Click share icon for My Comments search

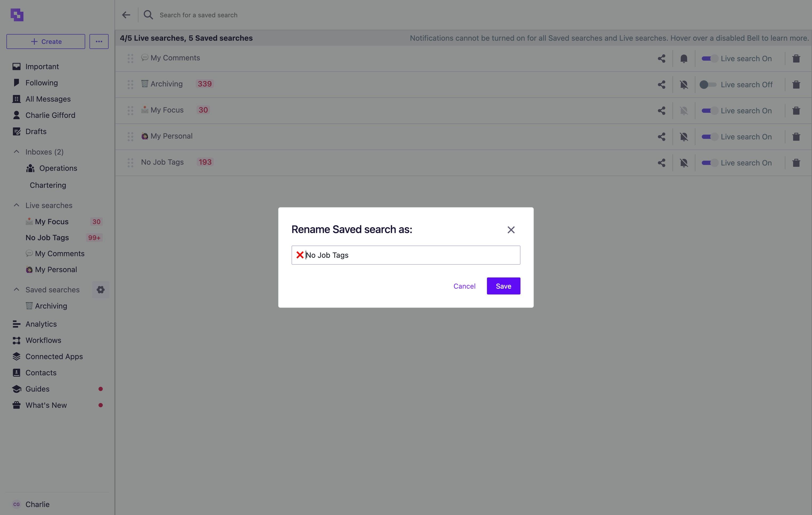pos(661,59)
